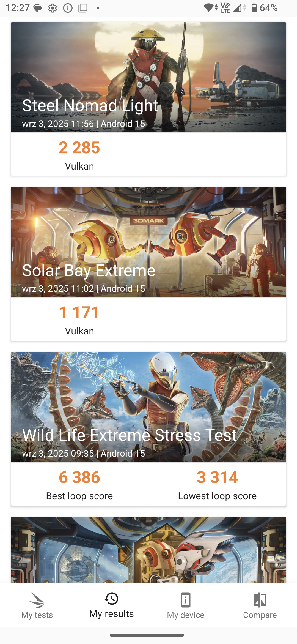Tap the battery icon in status bar
297x644 pixels.
tap(254, 8)
